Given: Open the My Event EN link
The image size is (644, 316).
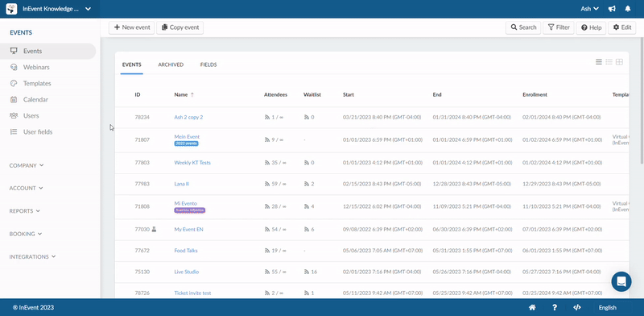Looking at the screenshot, I should pos(188,229).
